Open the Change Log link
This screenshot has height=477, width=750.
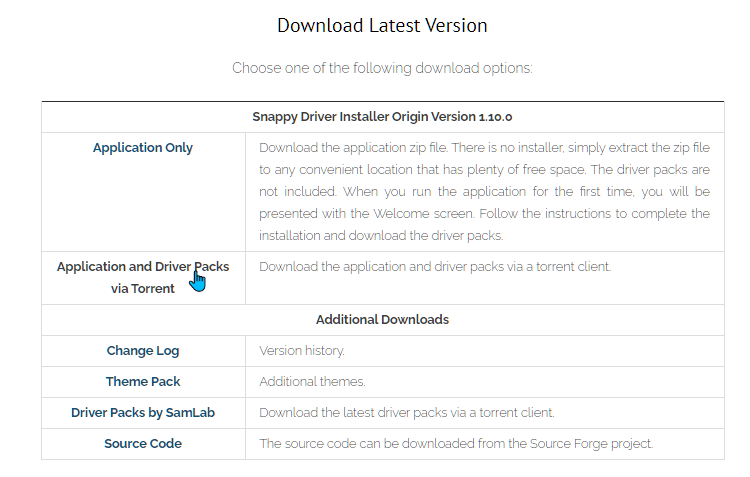pyautogui.click(x=143, y=351)
